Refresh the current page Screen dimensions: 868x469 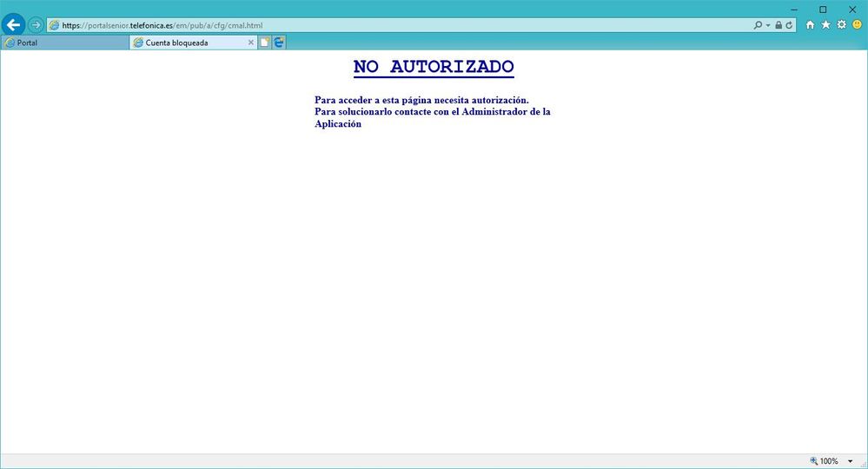pyautogui.click(x=789, y=25)
